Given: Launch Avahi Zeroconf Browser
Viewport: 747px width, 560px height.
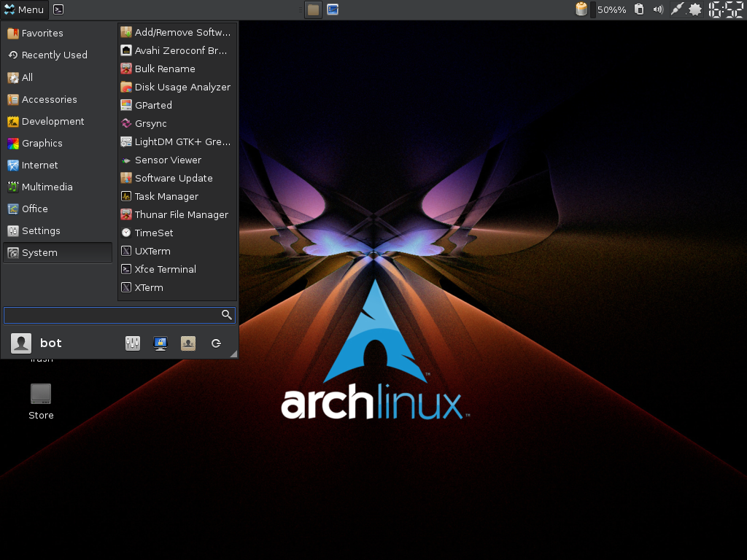Looking at the screenshot, I should click(177, 50).
